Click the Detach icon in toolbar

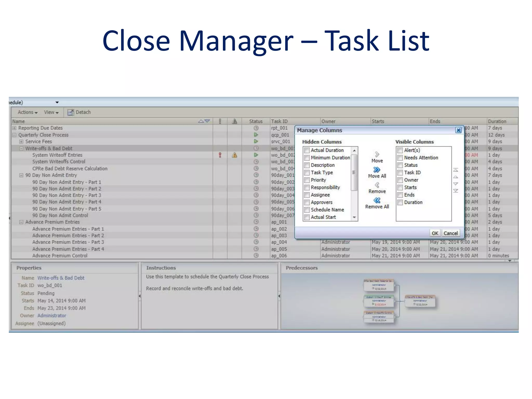tap(70, 112)
